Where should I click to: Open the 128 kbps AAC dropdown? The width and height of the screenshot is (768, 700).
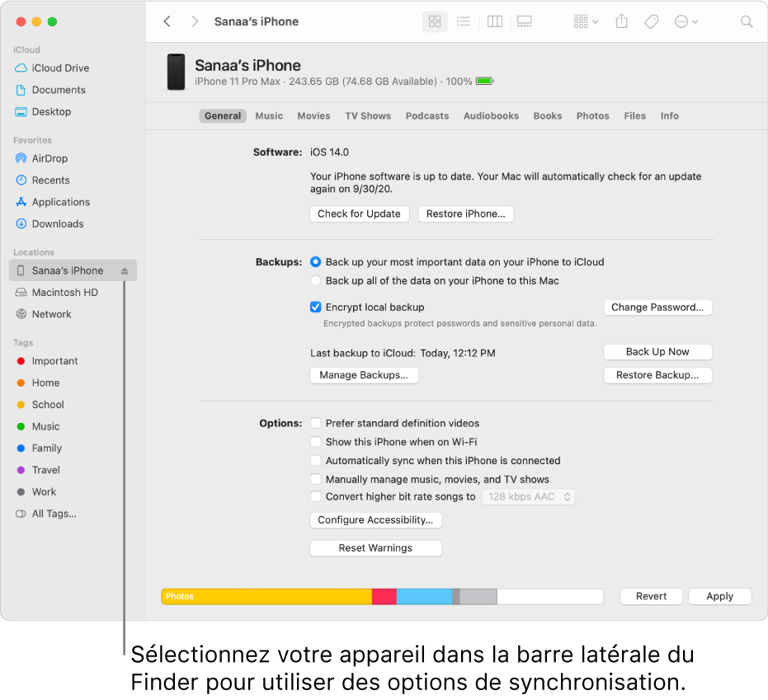coord(529,497)
